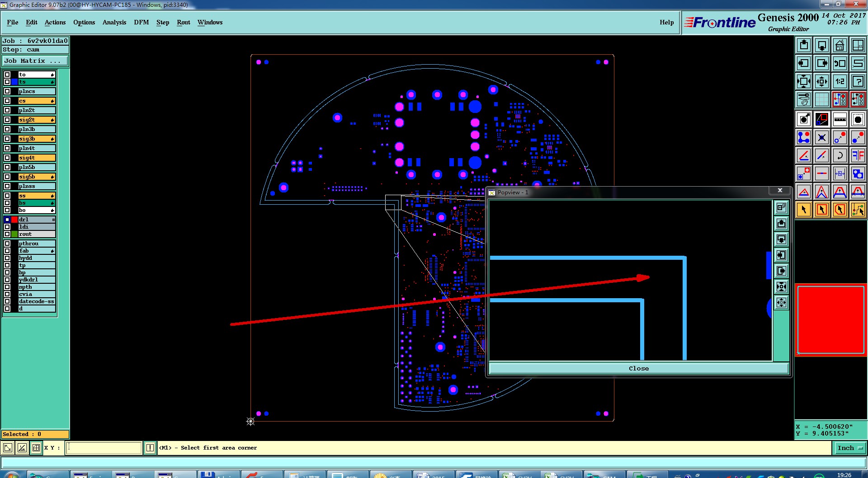Expand the small box icon on drl row
The height and width of the screenshot is (478, 868).
pyautogui.click(x=53, y=220)
